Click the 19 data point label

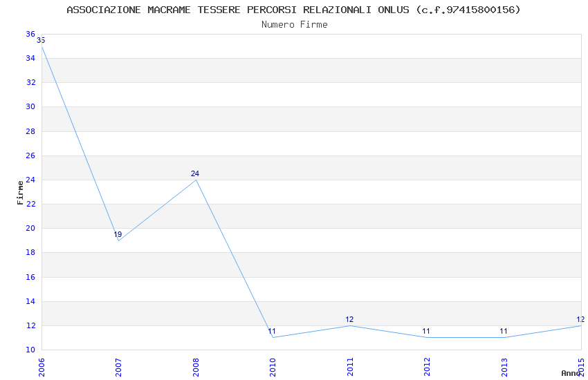click(118, 234)
